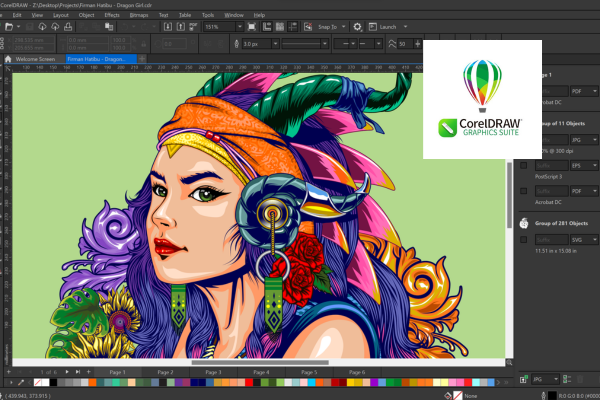Click the fill bucket icon in status bar
The width and height of the screenshot is (600, 400).
click(447, 395)
